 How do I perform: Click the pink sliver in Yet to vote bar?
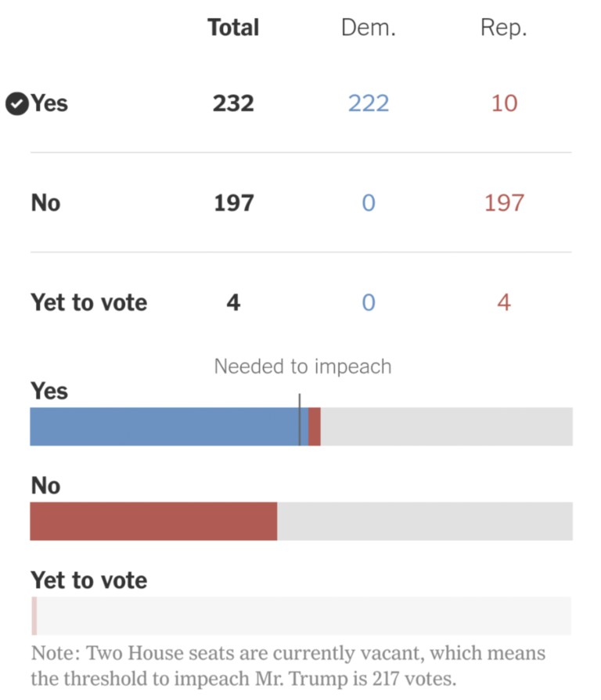click(34, 615)
